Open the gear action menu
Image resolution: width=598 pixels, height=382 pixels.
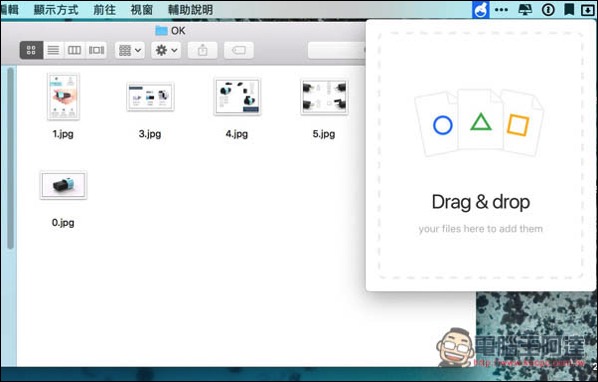(166, 50)
